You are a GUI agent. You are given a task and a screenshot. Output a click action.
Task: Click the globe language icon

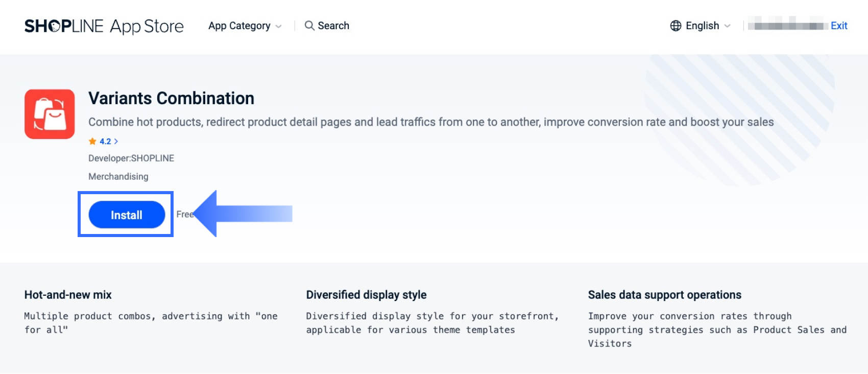pyautogui.click(x=676, y=26)
